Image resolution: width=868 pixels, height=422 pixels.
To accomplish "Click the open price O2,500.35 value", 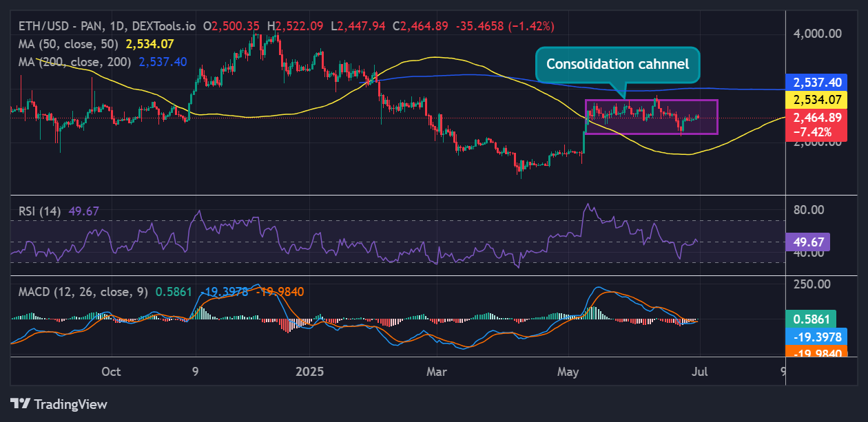I will click(x=232, y=26).
